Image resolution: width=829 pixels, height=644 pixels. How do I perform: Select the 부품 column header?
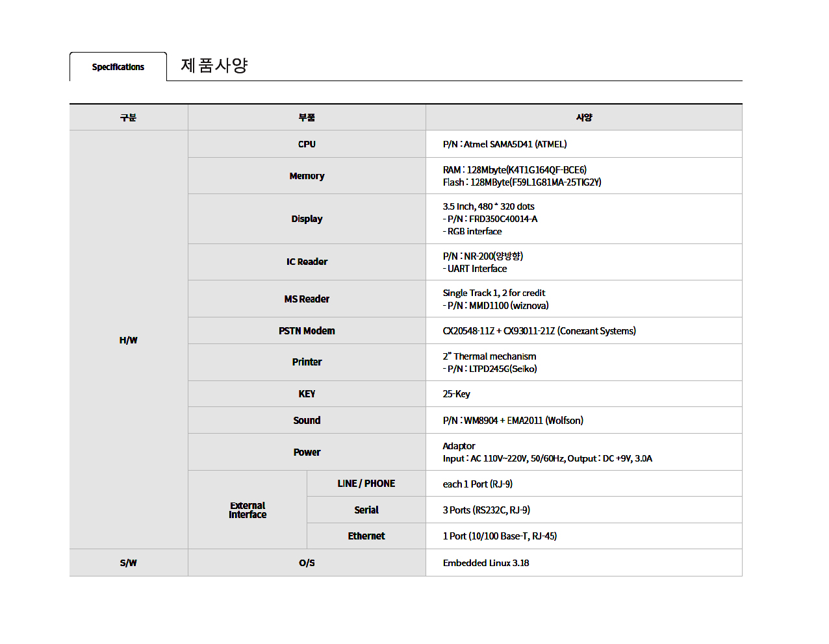click(x=307, y=118)
